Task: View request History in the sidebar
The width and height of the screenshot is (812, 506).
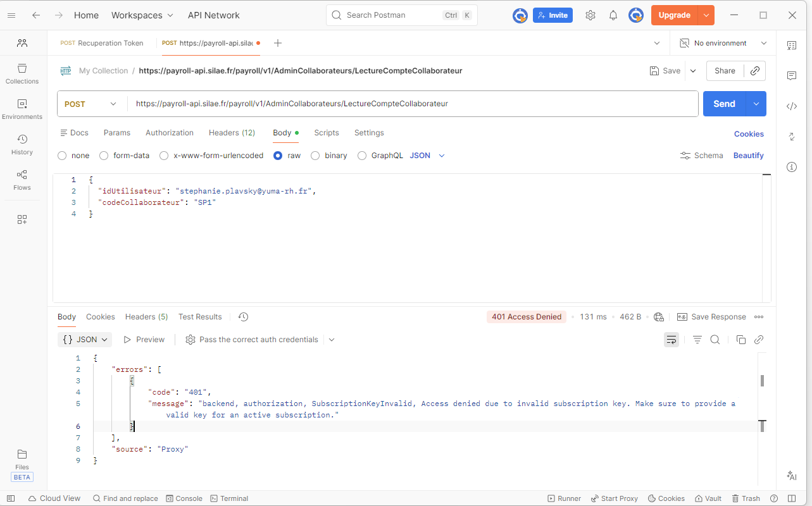Action: [22, 144]
